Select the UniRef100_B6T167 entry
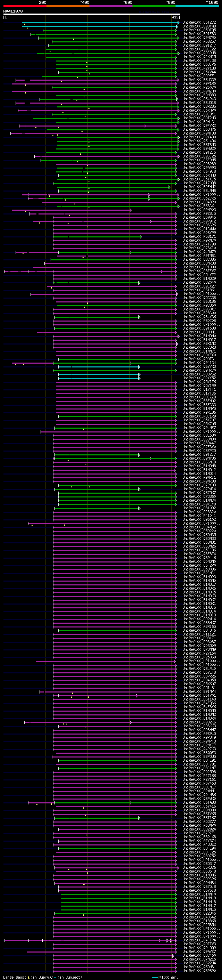The image size is (222, 980). pyautogui.click(x=199, y=818)
